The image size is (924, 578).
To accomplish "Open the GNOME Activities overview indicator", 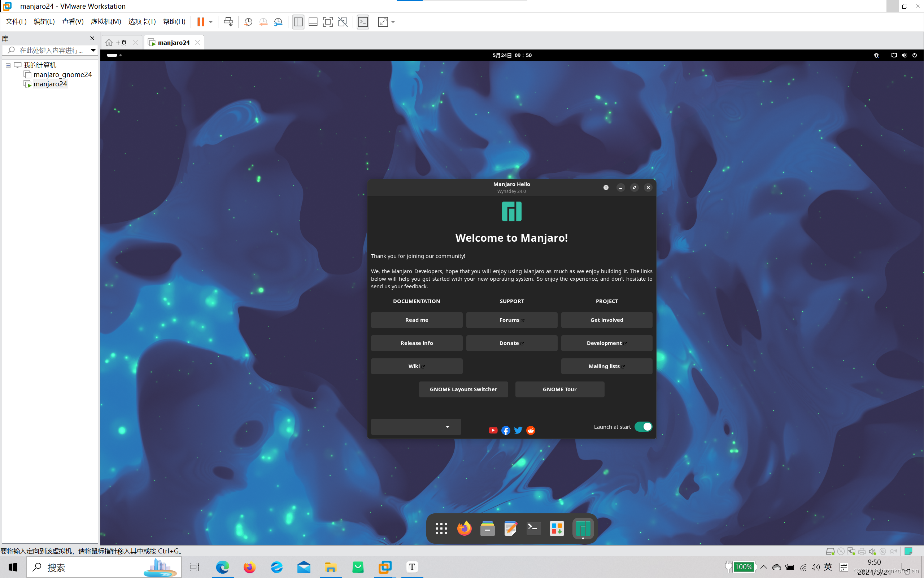I will 114,55.
